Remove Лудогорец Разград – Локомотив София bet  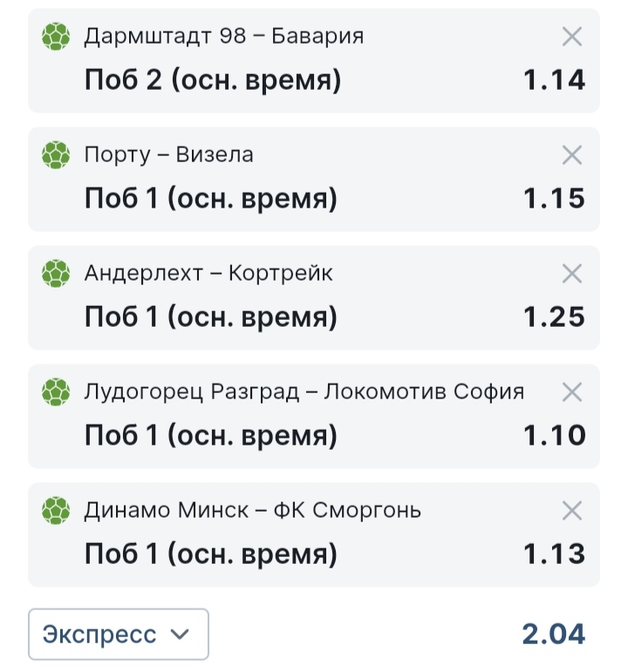point(572,392)
